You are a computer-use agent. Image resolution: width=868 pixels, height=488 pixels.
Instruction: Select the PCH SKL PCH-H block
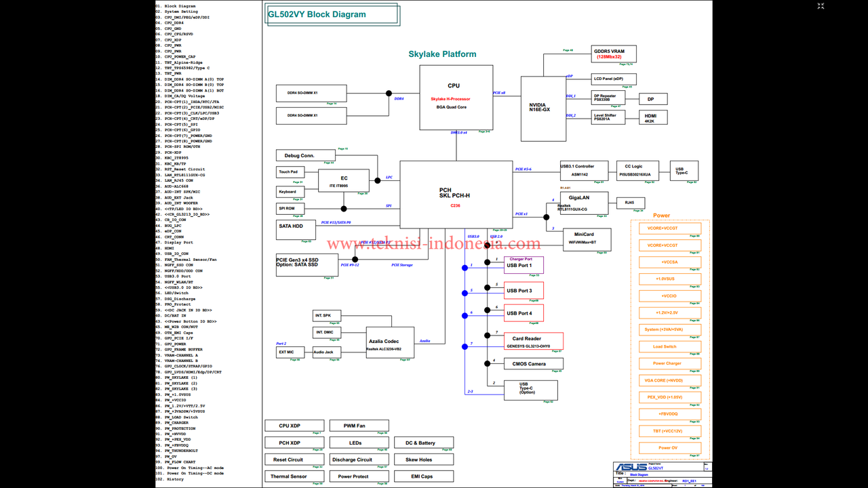pyautogui.click(x=456, y=195)
